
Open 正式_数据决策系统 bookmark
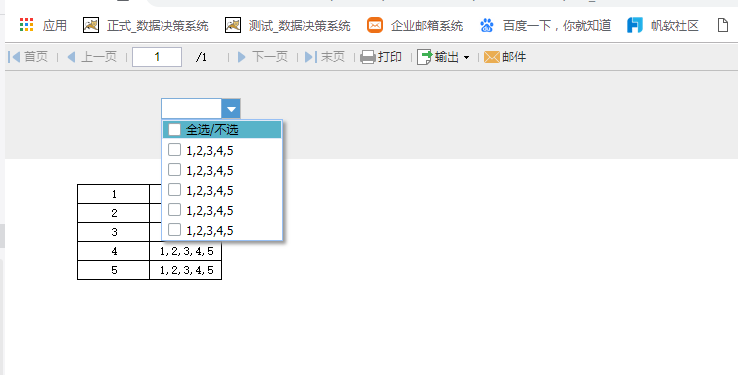[146, 25]
